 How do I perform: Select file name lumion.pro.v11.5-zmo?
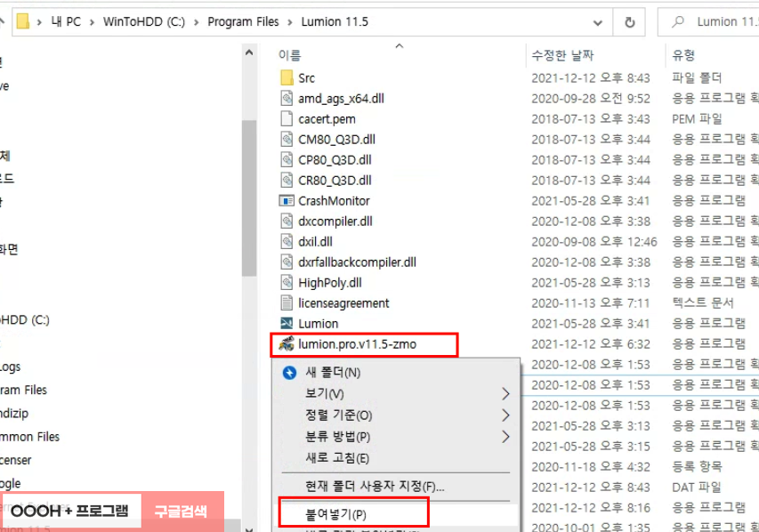tap(357, 344)
